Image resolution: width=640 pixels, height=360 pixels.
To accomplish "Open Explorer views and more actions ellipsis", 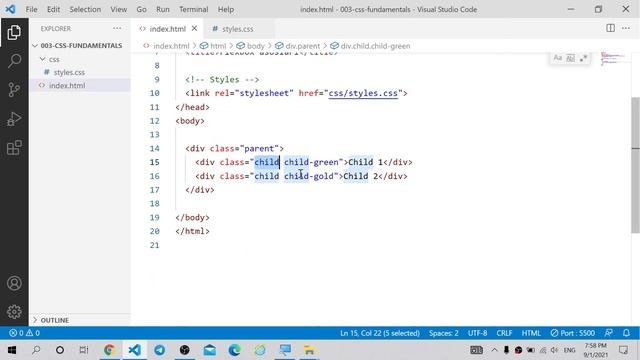I will tap(117, 29).
